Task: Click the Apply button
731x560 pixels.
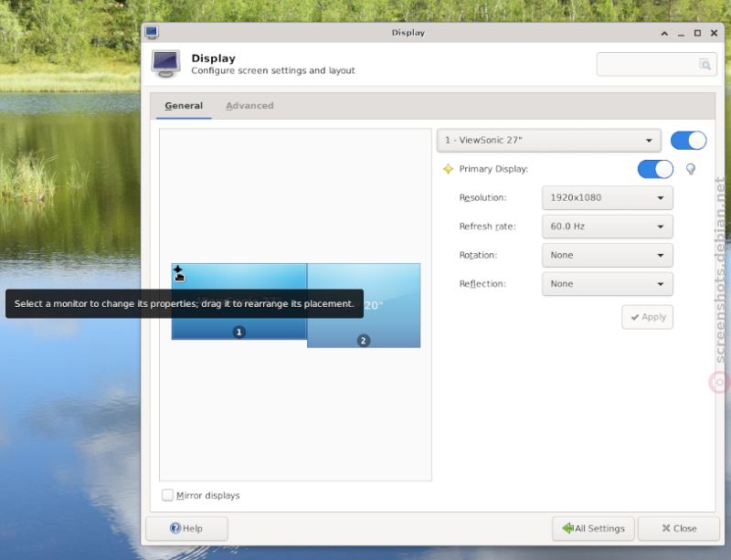Action: point(647,317)
